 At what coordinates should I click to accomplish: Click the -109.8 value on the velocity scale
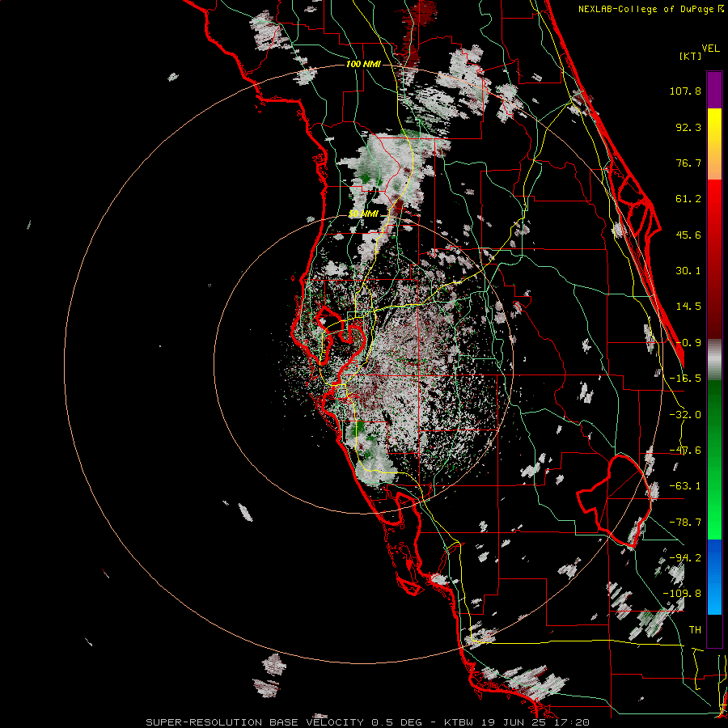pos(682,594)
